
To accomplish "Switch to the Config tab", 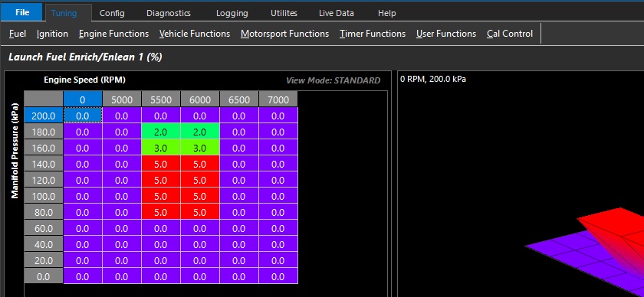I will coord(112,13).
